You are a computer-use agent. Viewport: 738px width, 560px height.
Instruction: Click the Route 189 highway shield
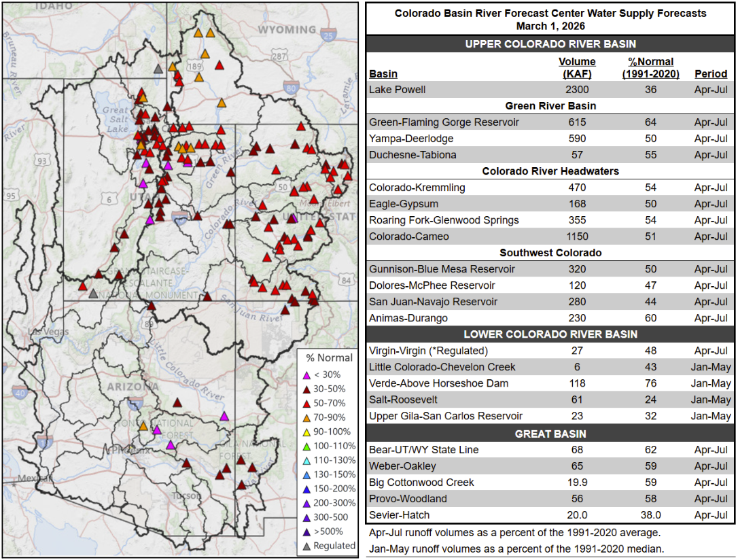click(195, 67)
